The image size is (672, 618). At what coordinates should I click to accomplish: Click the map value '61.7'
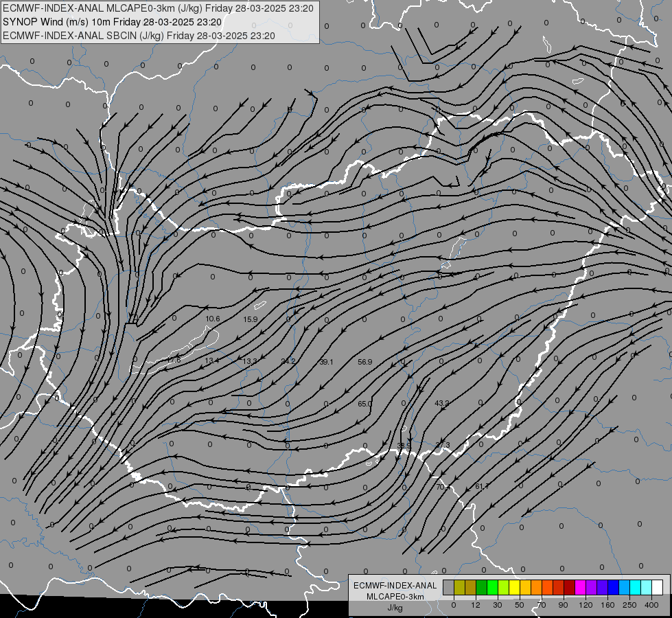(482, 486)
